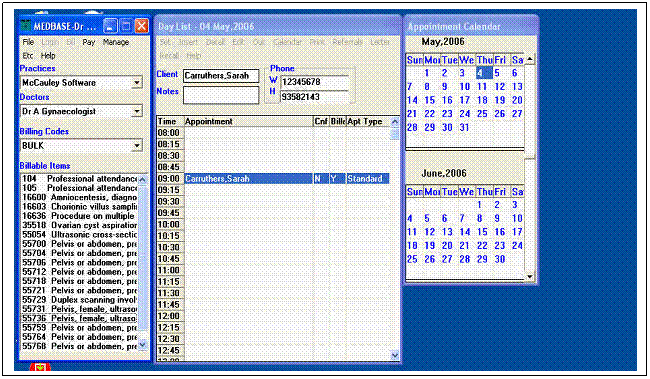This screenshot has width=650, height=379.
Task: Click the Billed value Y for Carruthers
Action: tap(337, 179)
